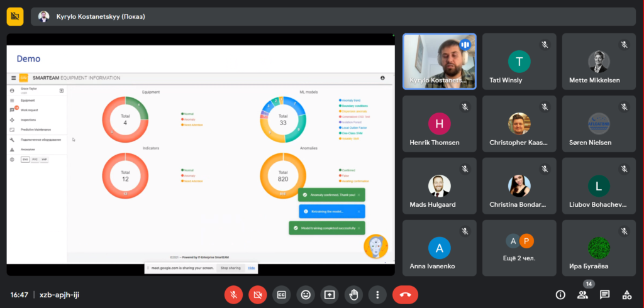Open more options three-dot menu

pyautogui.click(x=377, y=294)
